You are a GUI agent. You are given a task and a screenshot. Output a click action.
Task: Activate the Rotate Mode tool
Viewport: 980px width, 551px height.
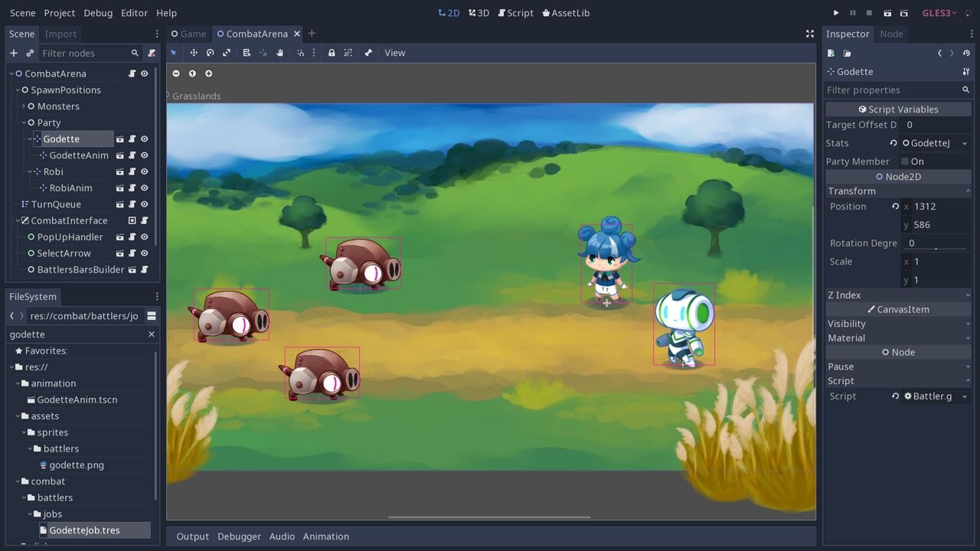coord(210,52)
